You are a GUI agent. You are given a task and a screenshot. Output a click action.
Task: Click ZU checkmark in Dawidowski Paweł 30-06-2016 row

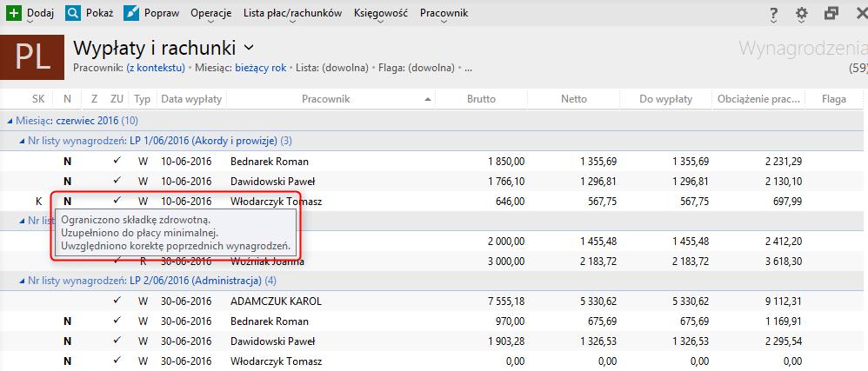[x=117, y=341]
